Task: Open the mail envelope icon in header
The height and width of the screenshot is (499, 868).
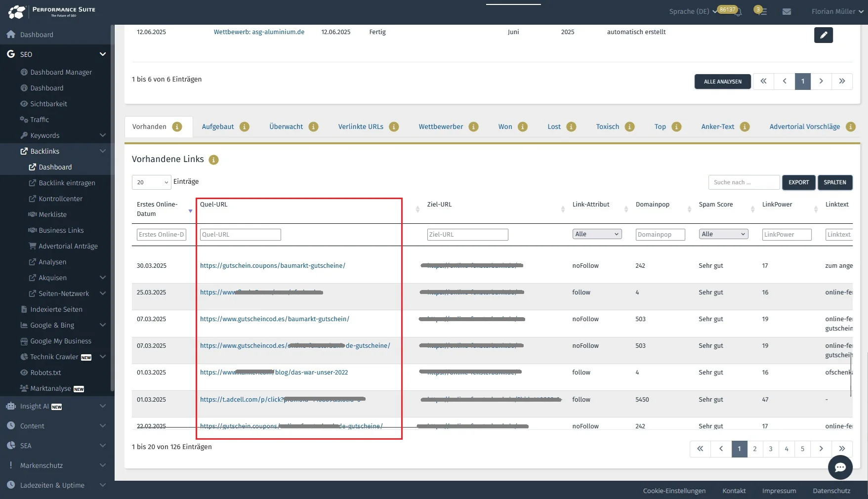Action: pos(786,11)
